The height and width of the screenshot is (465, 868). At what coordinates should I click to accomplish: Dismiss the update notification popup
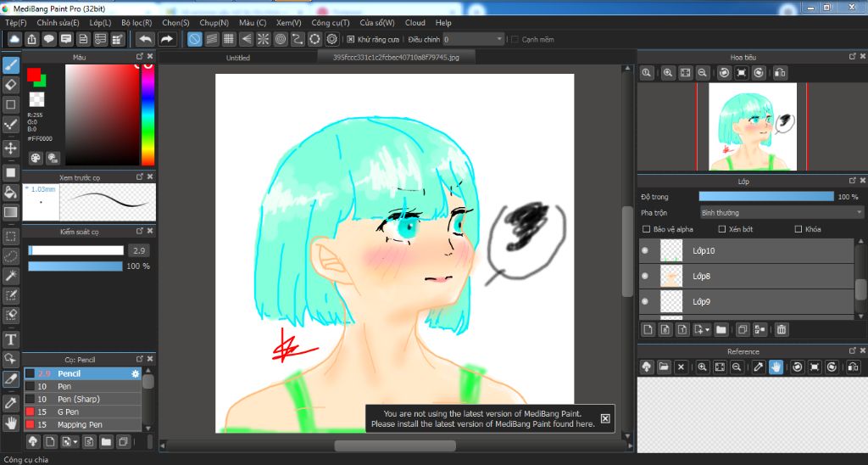coord(605,418)
